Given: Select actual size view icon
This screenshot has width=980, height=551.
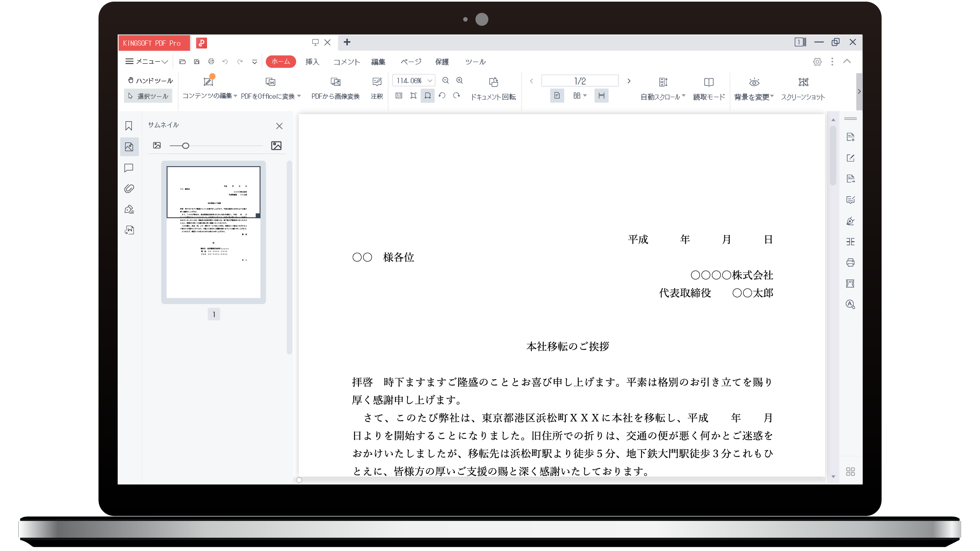Looking at the screenshot, I should [399, 96].
